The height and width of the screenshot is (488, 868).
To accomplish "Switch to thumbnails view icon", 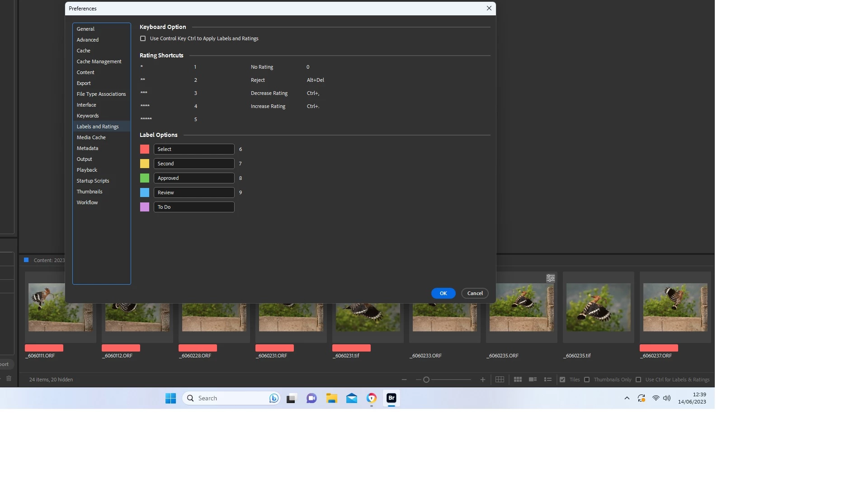I will click(518, 380).
